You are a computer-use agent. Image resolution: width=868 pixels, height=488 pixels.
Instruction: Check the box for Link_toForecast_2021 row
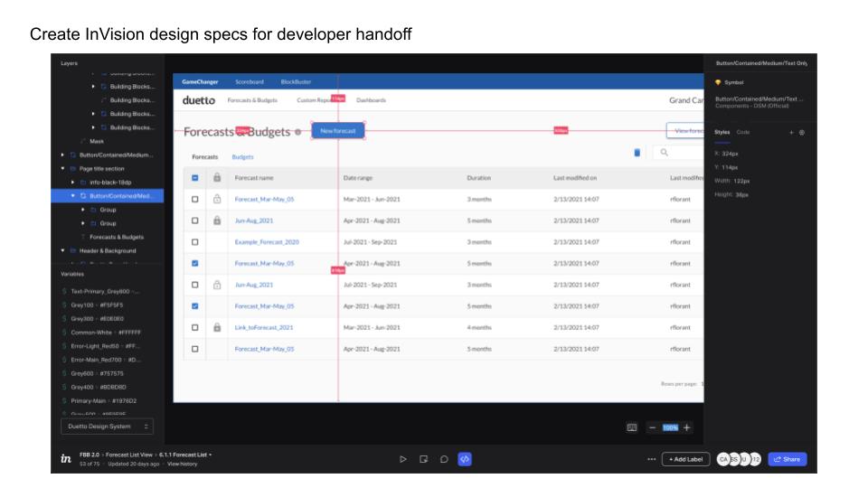[x=194, y=327]
